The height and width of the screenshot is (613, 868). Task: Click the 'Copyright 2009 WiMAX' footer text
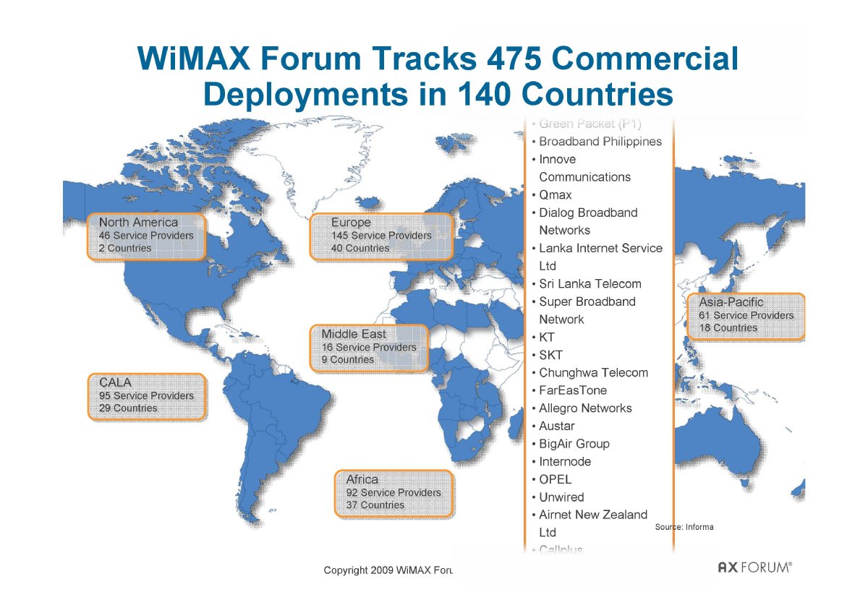tap(387, 570)
